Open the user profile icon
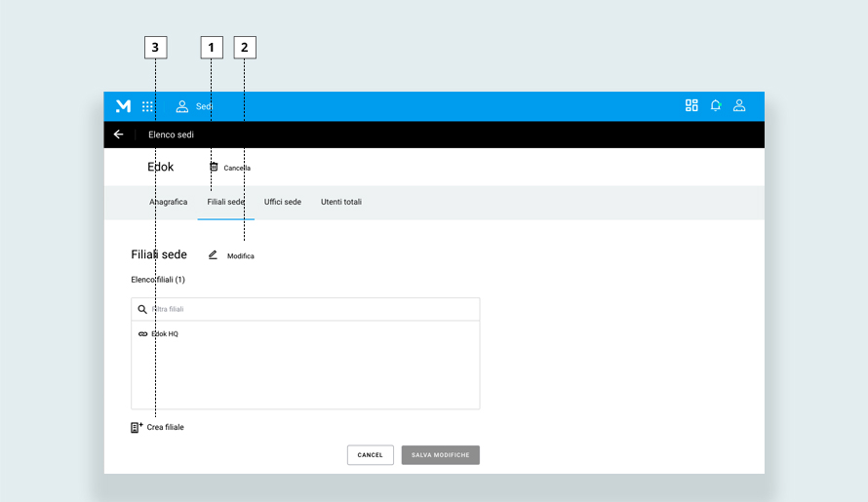 pos(739,105)
